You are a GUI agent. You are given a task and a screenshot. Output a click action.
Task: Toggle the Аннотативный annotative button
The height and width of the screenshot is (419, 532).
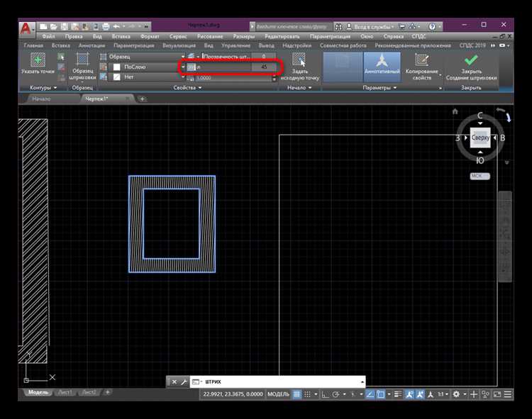click(x=382, y=67)
